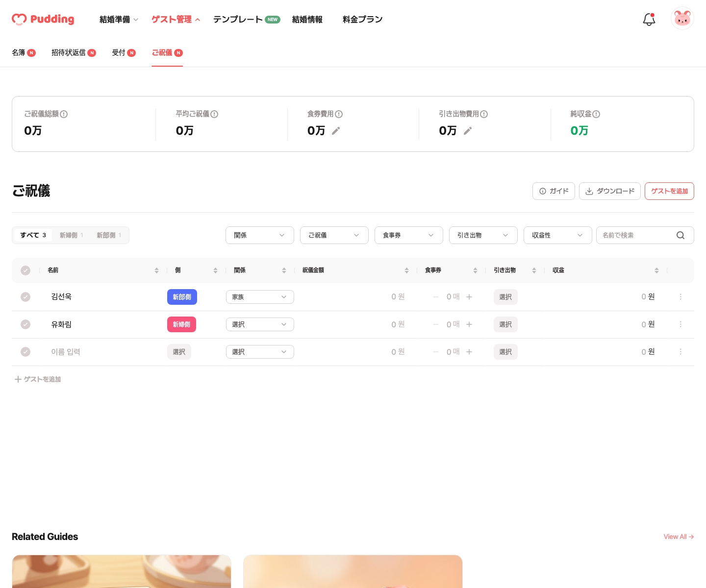Sort by 引き出物 column header arrows
This screenshot has height=588, width=706.
coord(534,270)
